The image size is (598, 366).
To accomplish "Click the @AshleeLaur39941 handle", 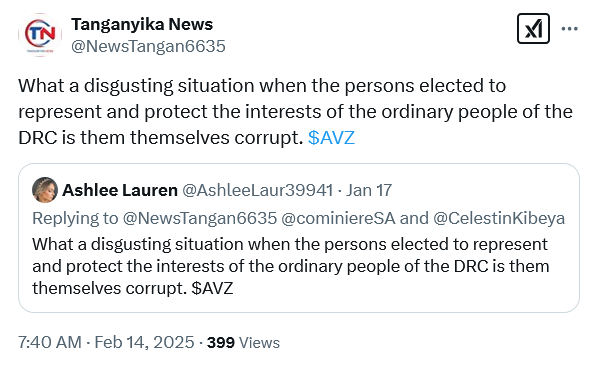I will [x=258, y=190].
